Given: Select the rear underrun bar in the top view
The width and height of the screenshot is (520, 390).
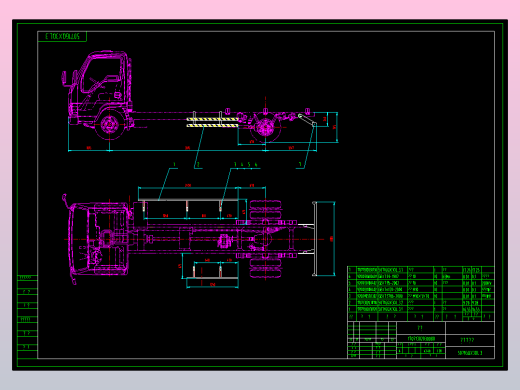Looking at the screenshot, I should [314, 239].
